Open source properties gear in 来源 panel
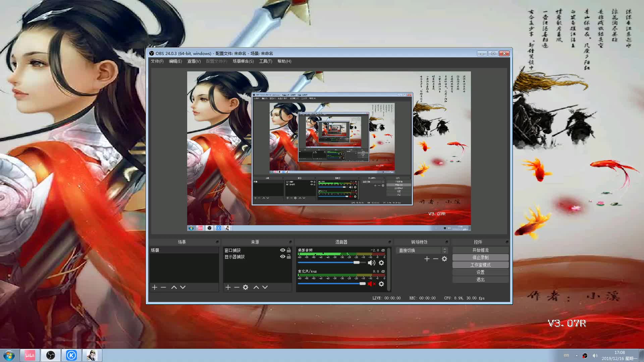 [246, 287]
